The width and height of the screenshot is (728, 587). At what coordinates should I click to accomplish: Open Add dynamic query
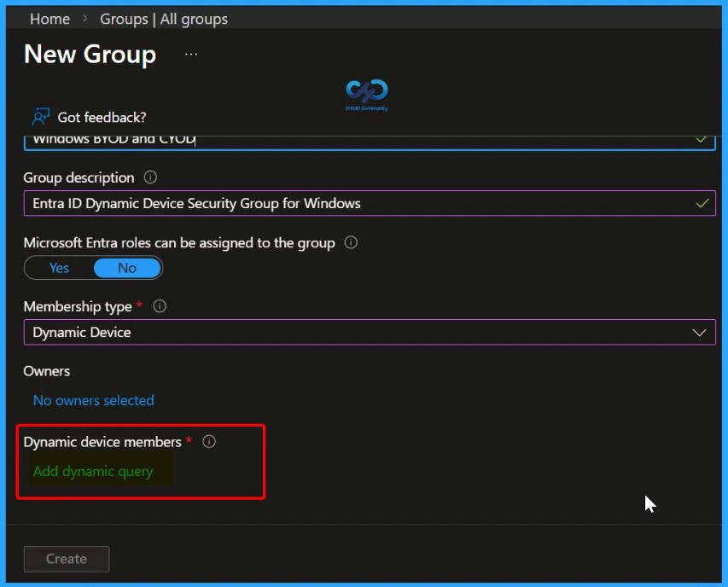point(94,471)
